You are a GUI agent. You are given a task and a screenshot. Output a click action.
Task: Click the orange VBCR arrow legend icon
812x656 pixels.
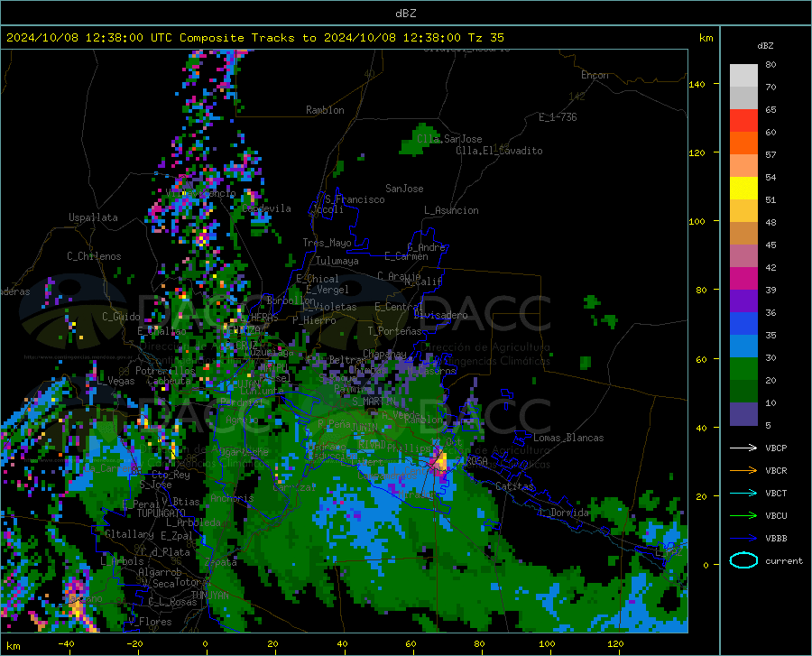[743, 470]
